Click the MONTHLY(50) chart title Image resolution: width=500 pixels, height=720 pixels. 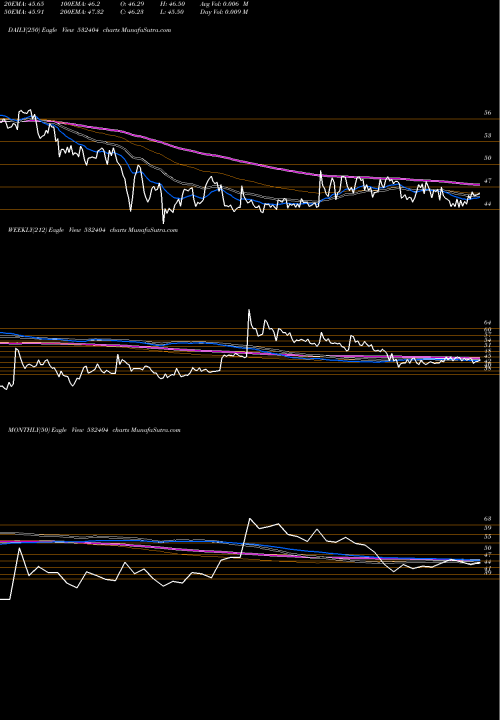point(94,430)
